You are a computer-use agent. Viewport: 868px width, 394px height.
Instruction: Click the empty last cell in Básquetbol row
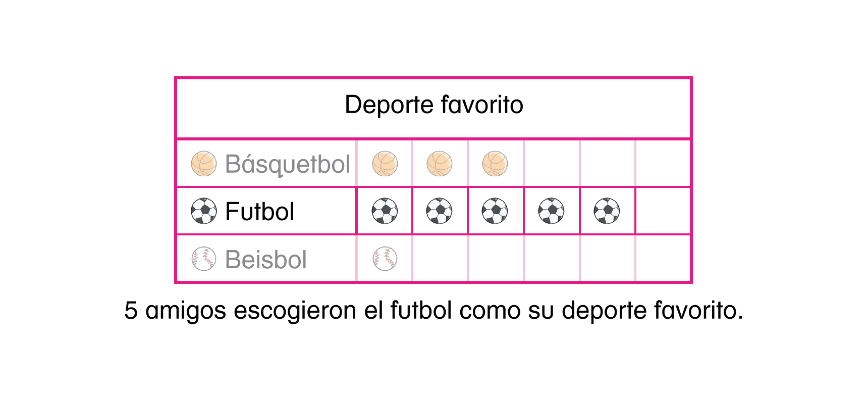(663, 164)
